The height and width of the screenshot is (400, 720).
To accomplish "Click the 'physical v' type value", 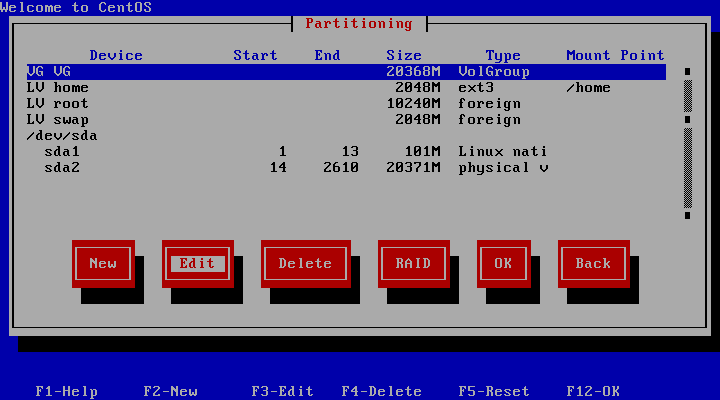I will pyautogui.click(x=503, y=168).
